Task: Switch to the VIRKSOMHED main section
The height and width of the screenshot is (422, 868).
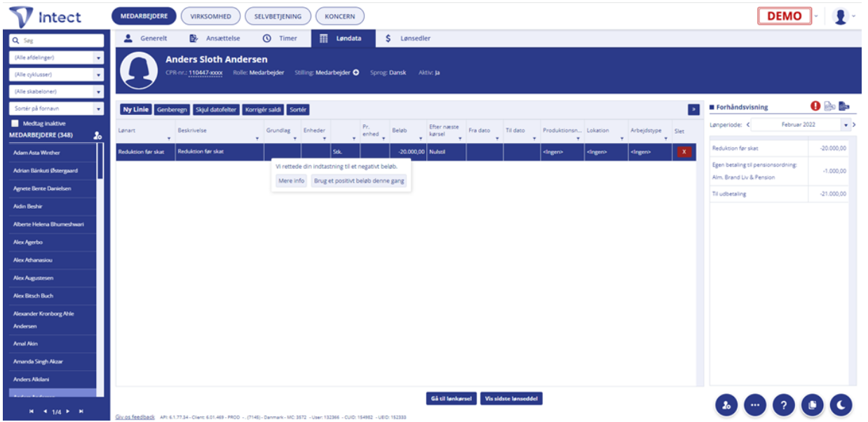Action: [211, 16]
